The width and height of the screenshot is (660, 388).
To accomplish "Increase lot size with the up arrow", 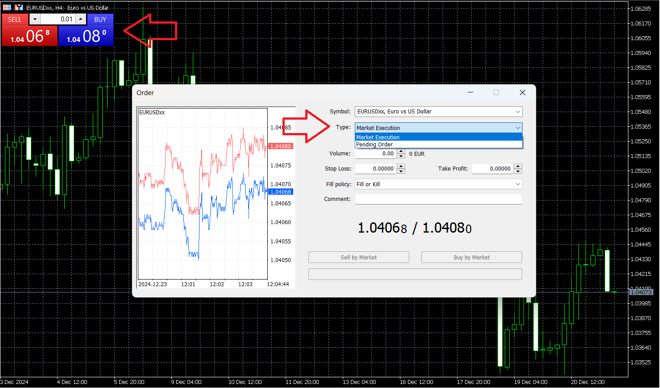I will pos(81,19).
